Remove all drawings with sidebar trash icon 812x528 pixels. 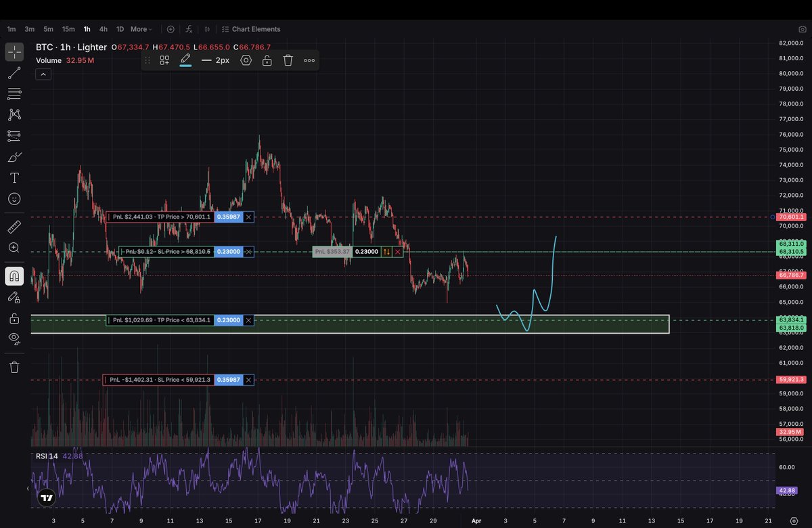14,367
